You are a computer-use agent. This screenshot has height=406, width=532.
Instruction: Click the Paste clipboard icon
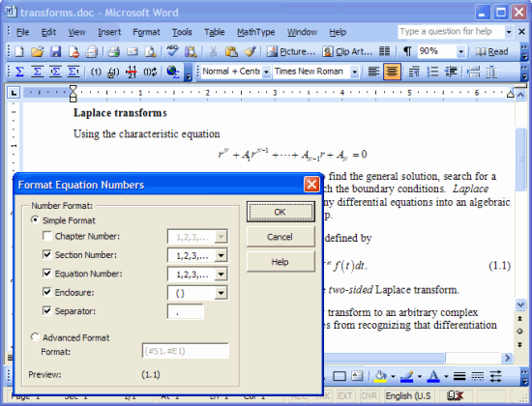(x=231, y=52)
